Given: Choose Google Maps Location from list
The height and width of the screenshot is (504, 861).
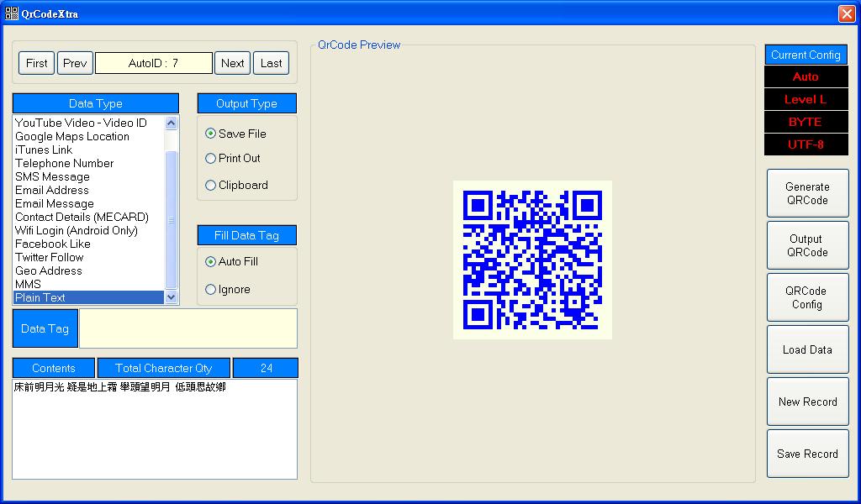Looking at the screenshot, I should tap(72, 136).
